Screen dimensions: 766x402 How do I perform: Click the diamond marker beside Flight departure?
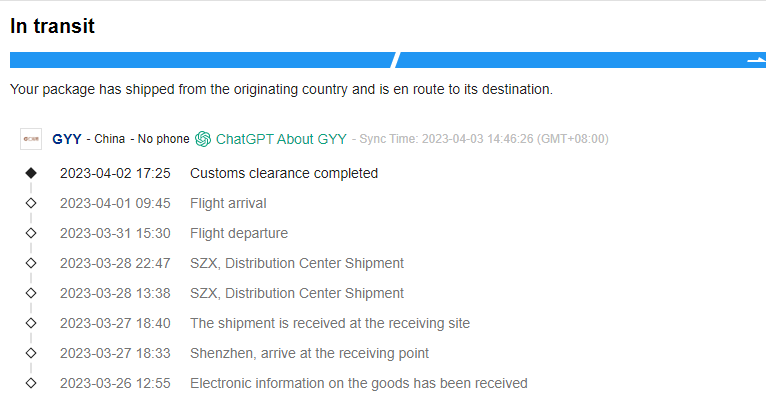coord(31,233)
